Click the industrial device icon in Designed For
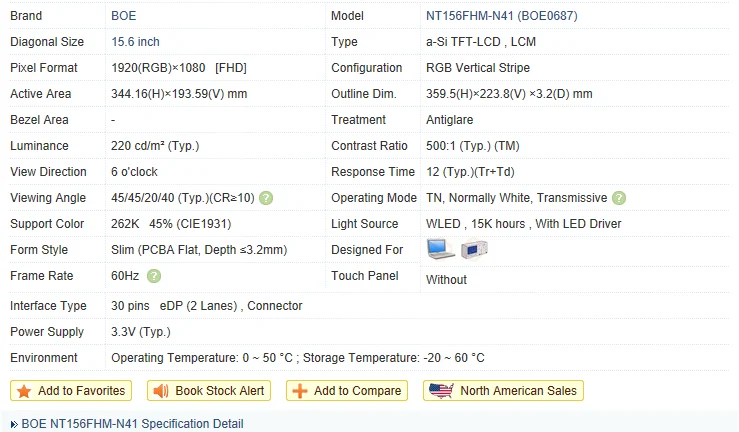739x432 pixels. click(x=474, y=249)
